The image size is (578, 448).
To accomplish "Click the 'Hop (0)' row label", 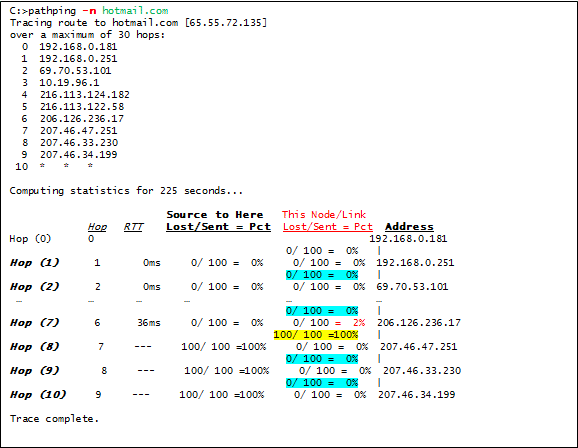I will point(30,239).
